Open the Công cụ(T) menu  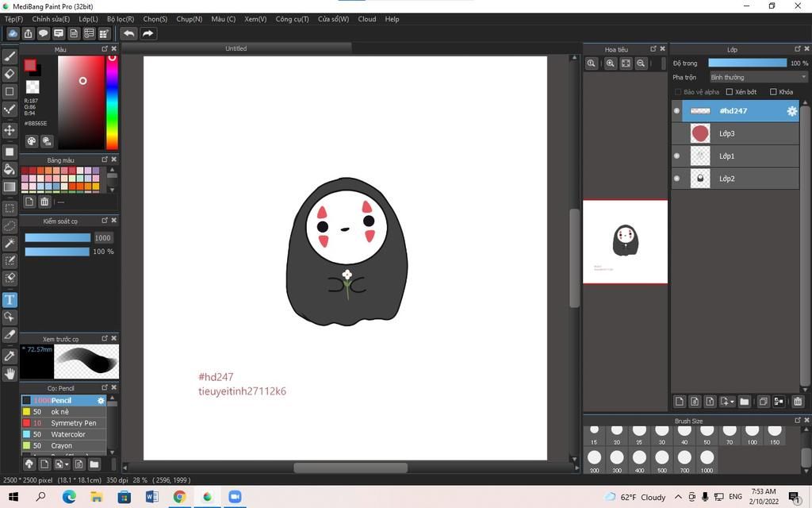292,19
